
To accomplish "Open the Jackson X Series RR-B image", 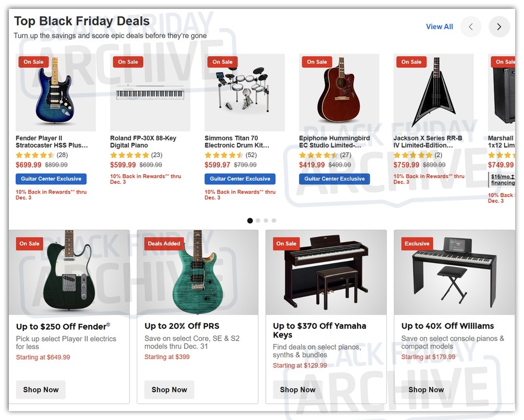I will pos(433,92).
